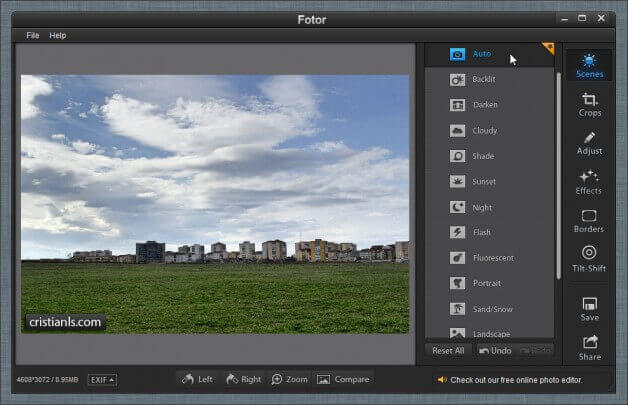Open the Effects panel

589,182
